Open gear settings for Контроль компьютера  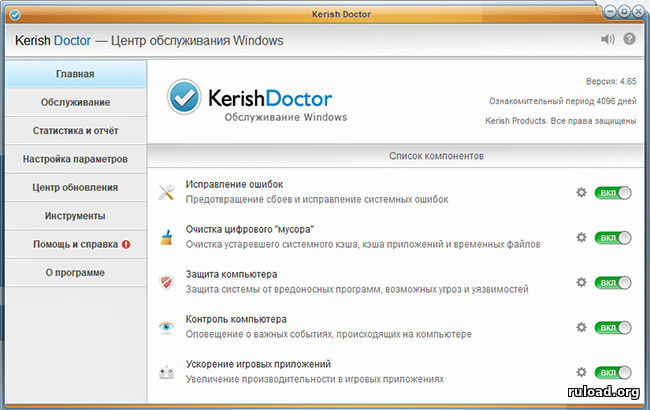581,327
